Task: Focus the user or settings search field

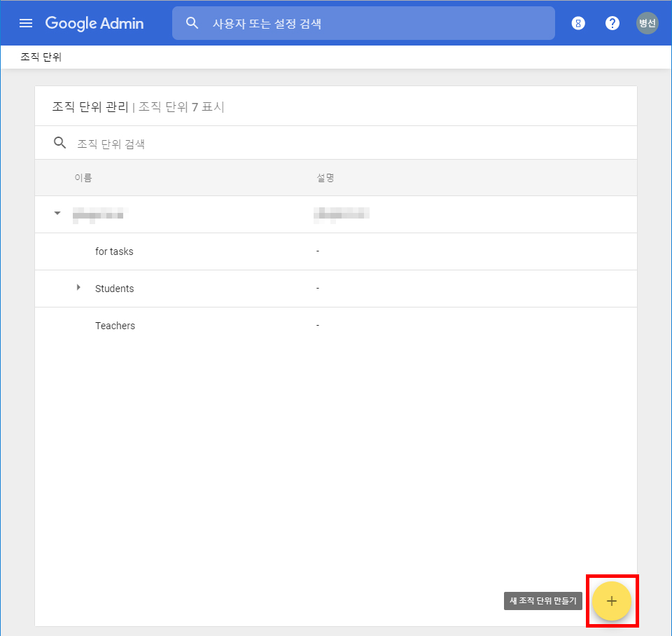Action: point(363,23)
